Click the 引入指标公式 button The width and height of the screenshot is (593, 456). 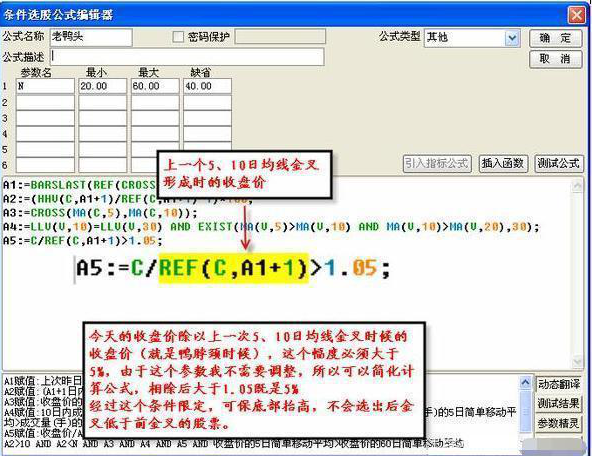coord(437,163)
